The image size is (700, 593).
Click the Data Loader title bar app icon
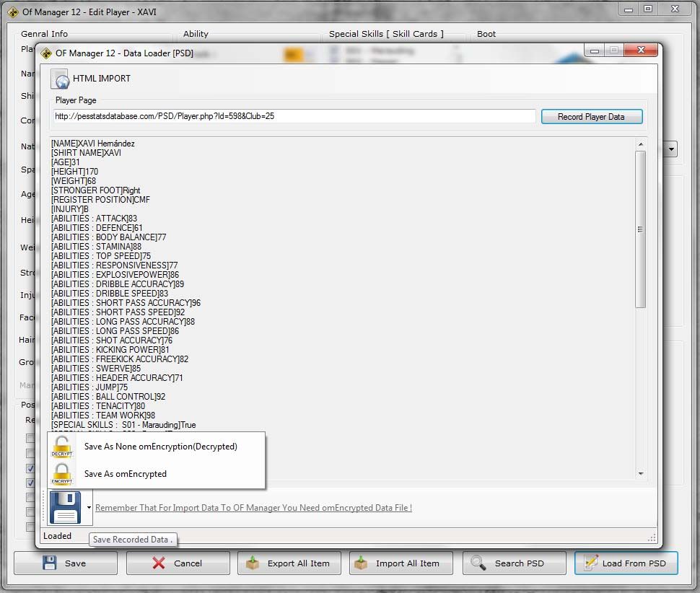[46, 53]
